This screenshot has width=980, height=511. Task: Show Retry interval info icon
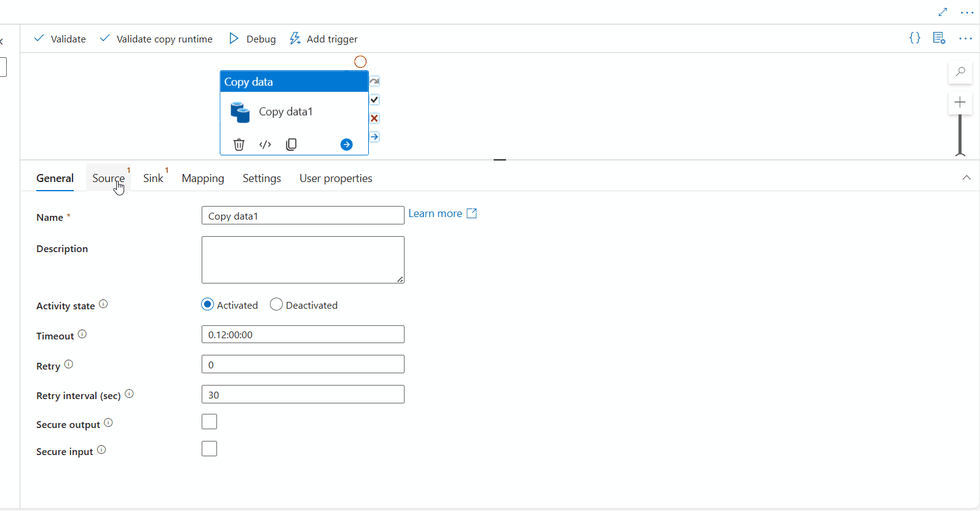(129, 394)
